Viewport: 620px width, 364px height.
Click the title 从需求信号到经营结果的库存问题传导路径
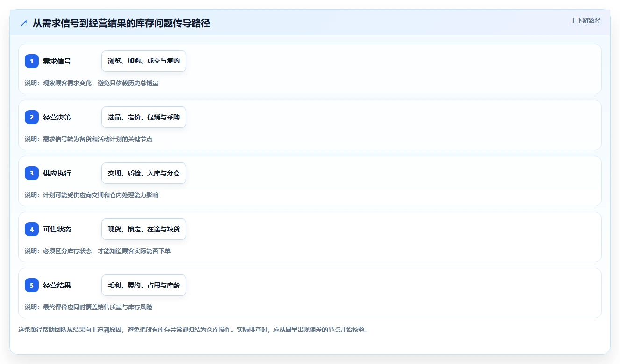point(121,23)
